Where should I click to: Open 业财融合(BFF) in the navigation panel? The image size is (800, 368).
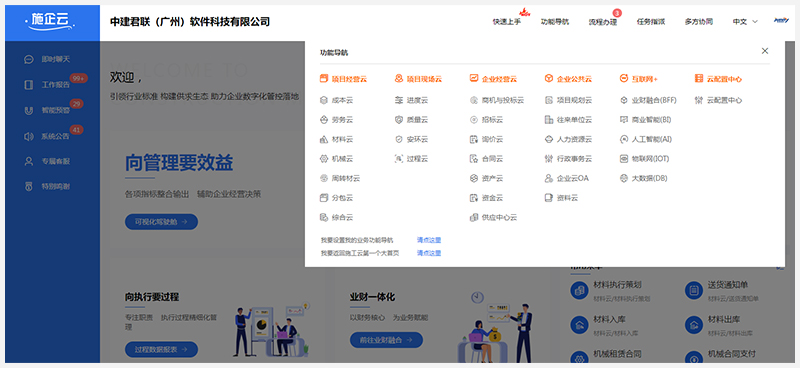coord(648,101)
